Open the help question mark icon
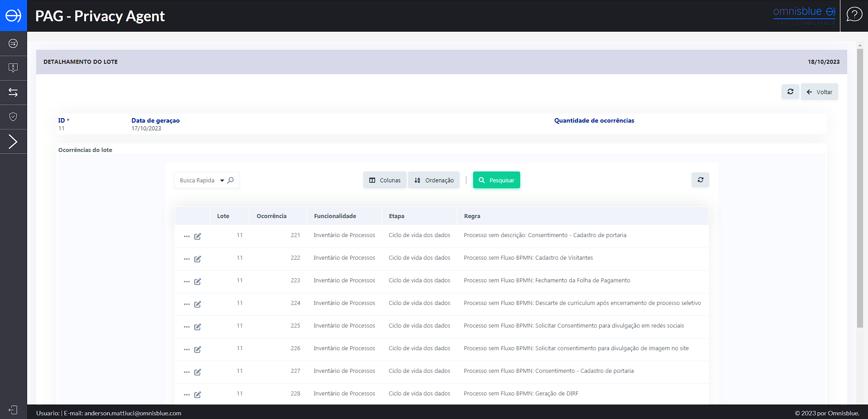Image resolution: width=868 pixels, height=419 pixels. pyautogui.click(x=854, y=14)
